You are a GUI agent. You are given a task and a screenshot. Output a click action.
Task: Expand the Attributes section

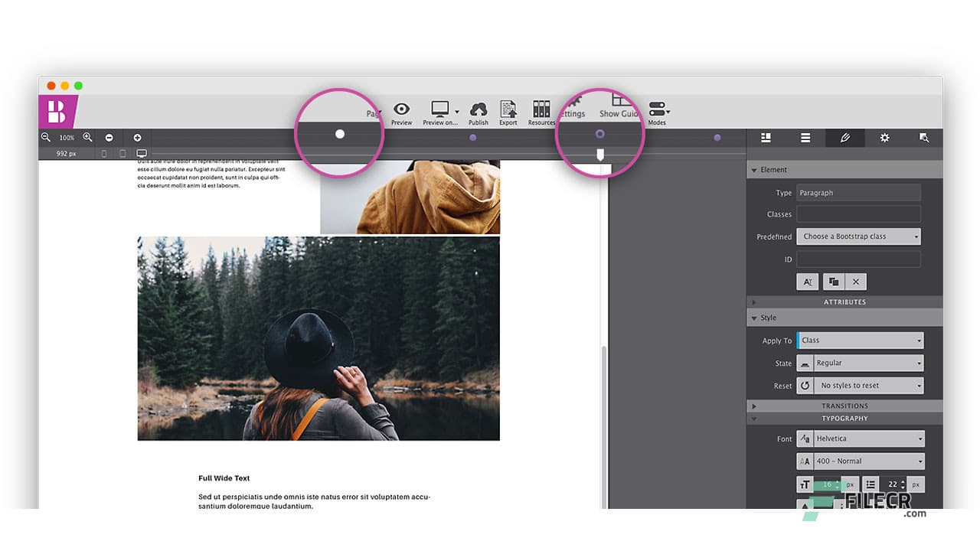click(x=844, y=302)
